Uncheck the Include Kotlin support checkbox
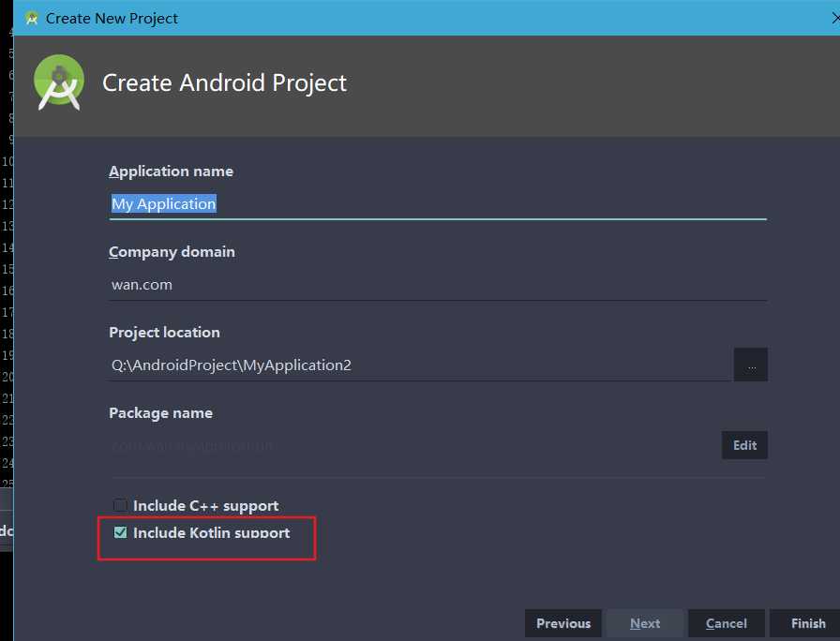The width and height of the screenshot is (840, 641). tap(121, 532)
